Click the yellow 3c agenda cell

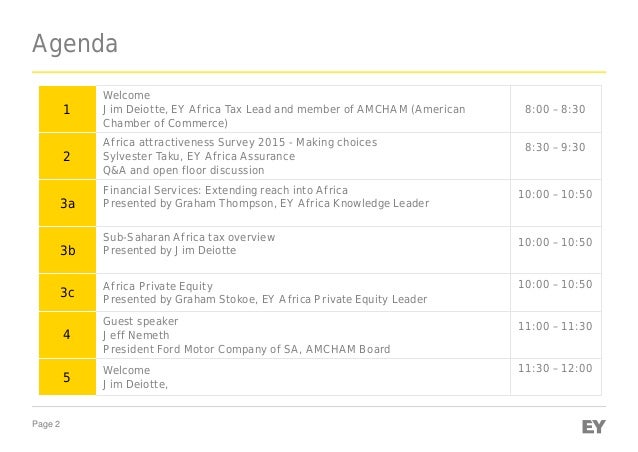[x=67, y=291]
